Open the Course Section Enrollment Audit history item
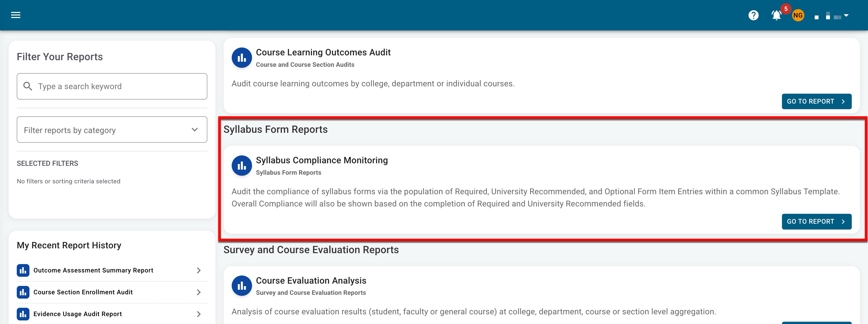868x324 pixels. pyautogui.click(x=83, y=292)
